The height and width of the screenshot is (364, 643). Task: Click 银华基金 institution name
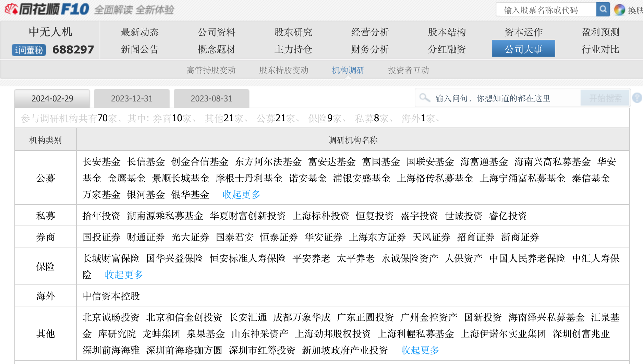tap(190, 195)
